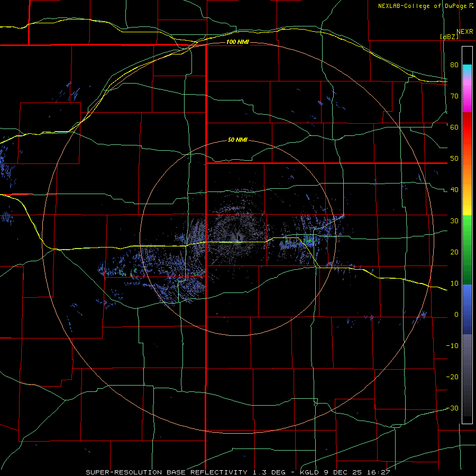Click the 80 value on the dBZ scale

pos(454,65)
